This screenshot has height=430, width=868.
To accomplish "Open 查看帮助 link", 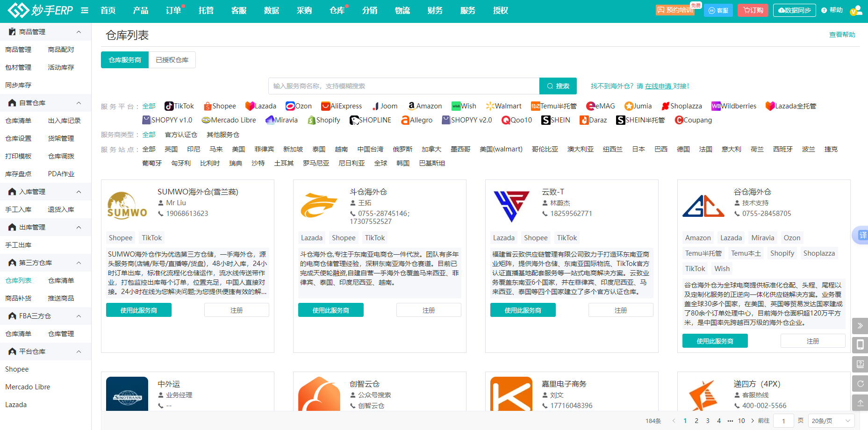I will pyautogui.click(x=842, y=35).
